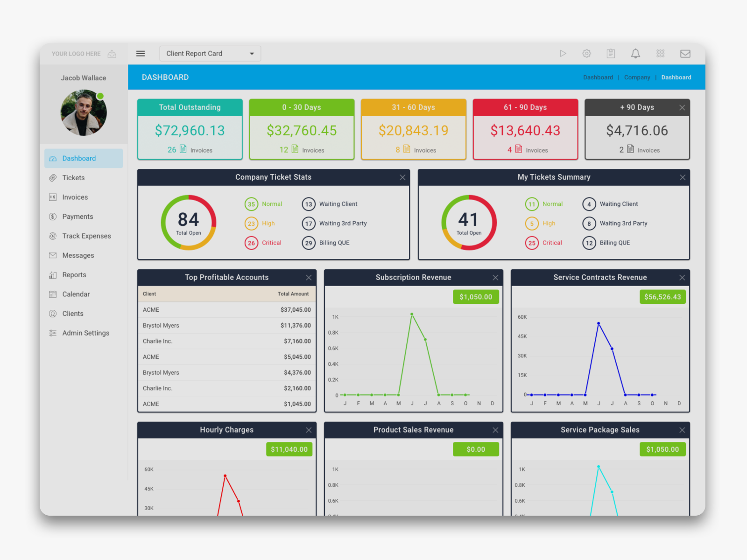Open the 31 - 60 Days card

pos(414,129)
